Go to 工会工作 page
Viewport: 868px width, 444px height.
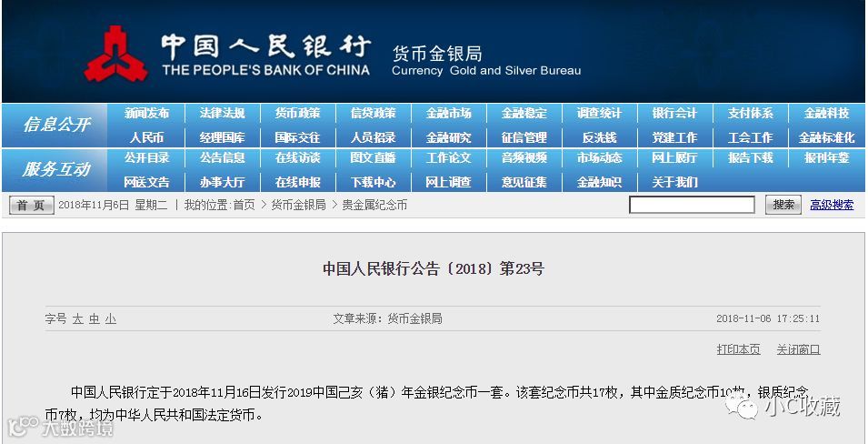click(750, 137)
